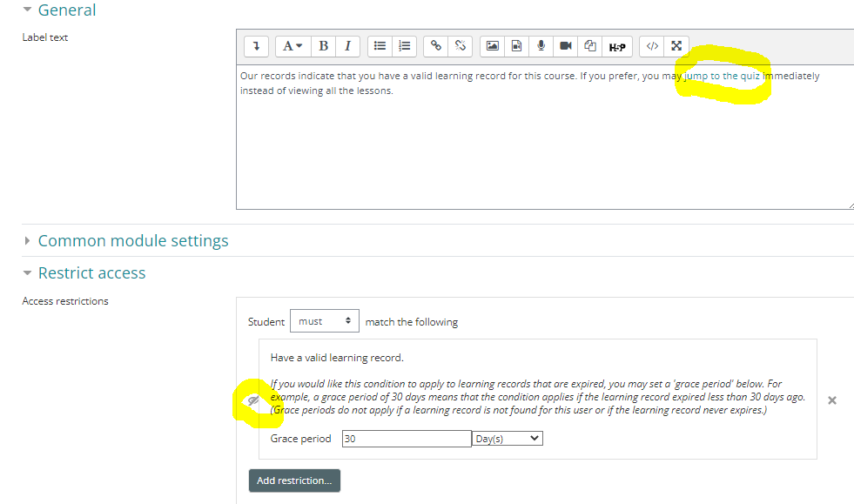The height and width of the screenshot is (504, 854).
Task: Collapse the Restrict access section
Action: pyautogui.click(x=91, y=273)
